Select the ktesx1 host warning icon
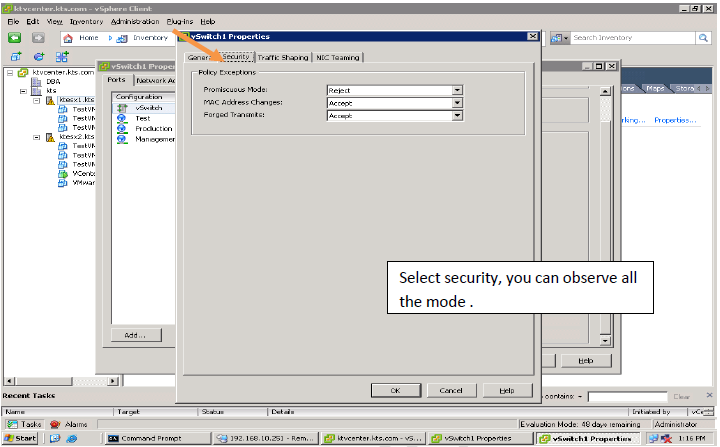 point(50,100)
